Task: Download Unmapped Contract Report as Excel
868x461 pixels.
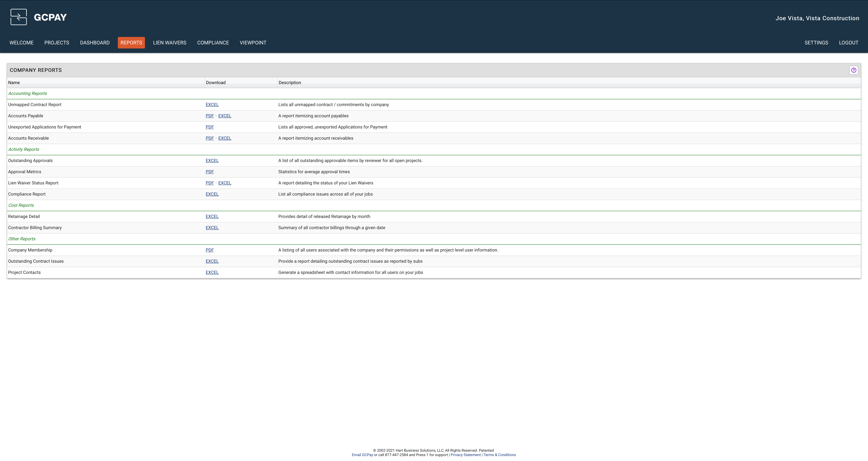Action: 212,105
